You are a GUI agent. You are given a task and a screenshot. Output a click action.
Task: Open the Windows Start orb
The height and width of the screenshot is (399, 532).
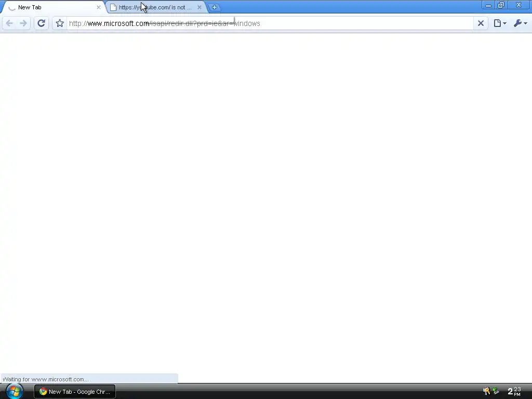(x=14, y=391)
